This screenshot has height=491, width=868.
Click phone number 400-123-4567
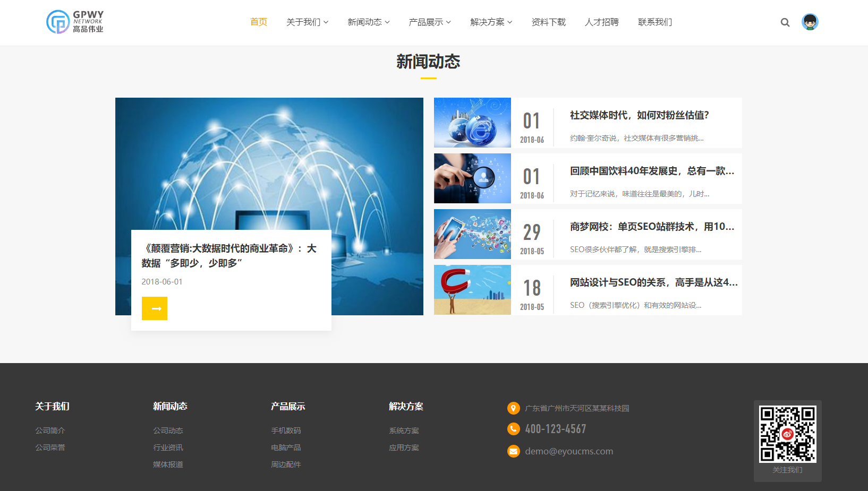(556, 429)
